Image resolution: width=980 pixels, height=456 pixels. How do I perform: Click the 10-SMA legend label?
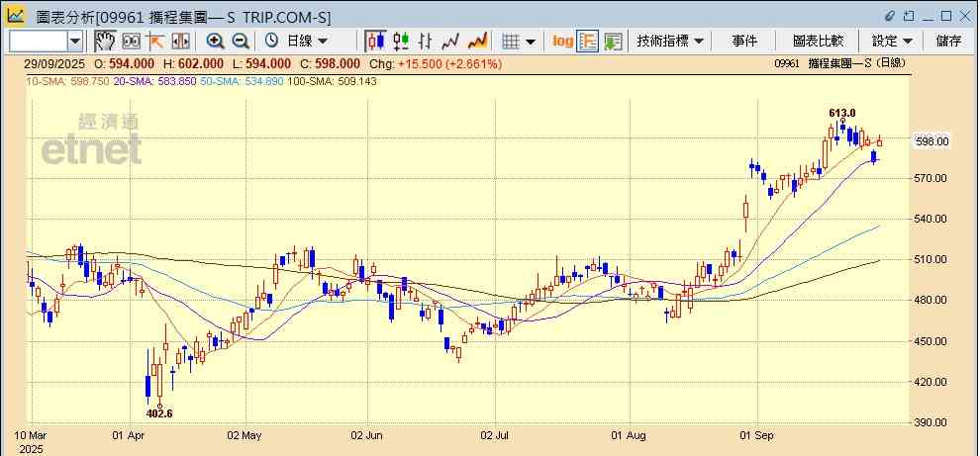point(68,81)
